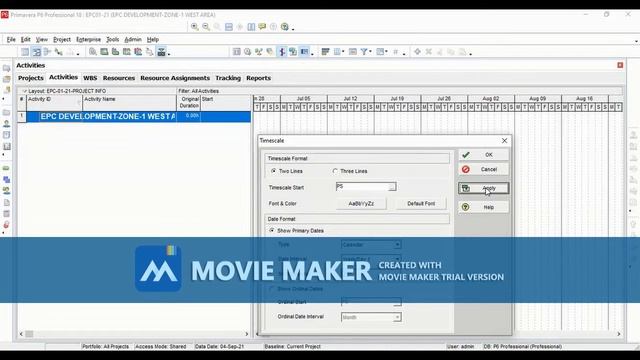Click the red close icon of Activities panel
This screenshot has width=640, height=360.
(x=620, y=65)
